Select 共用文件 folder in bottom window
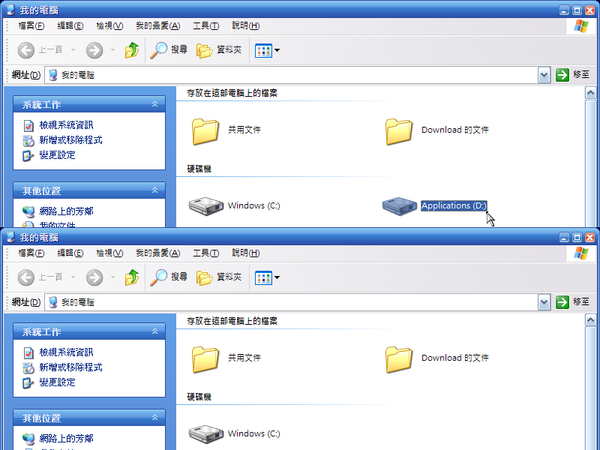 (x=226, y=359)
